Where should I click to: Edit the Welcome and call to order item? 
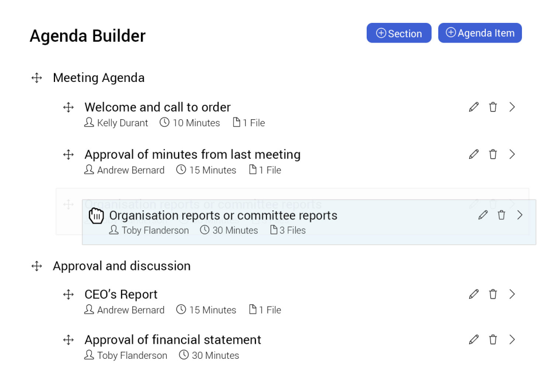coord(473,107)
